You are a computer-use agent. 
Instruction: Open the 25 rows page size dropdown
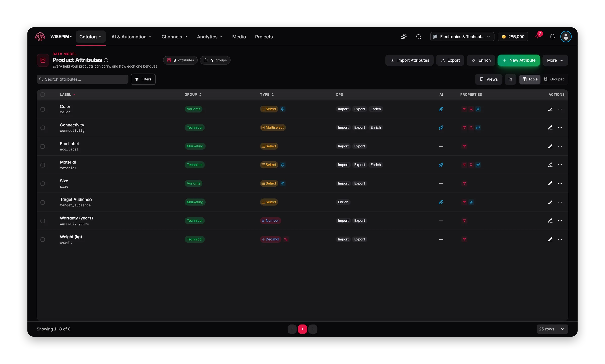tap(552, 329)
